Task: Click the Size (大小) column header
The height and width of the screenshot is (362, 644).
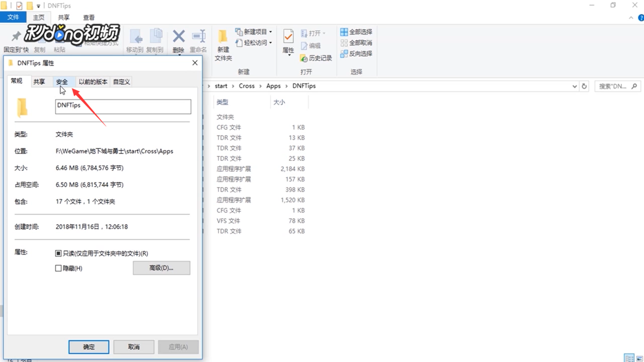Action: point(289,102)
